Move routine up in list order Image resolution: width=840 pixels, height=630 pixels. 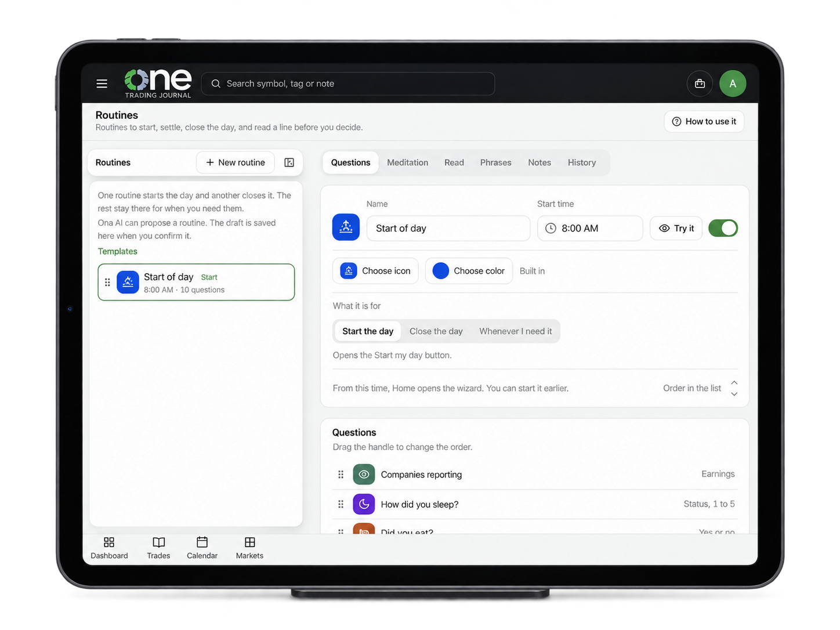tap(734, 382)
